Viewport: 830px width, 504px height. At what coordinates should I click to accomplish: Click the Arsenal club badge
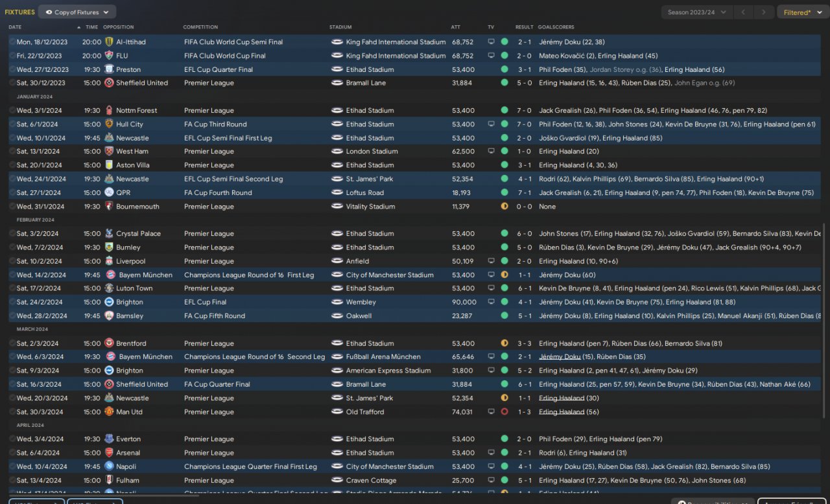click(x=109, y=453)
